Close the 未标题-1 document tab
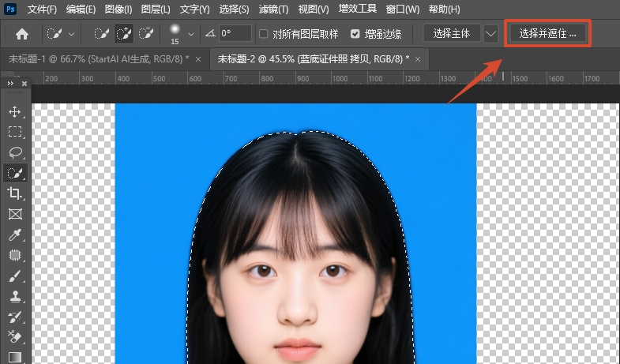 coord(198,59)
